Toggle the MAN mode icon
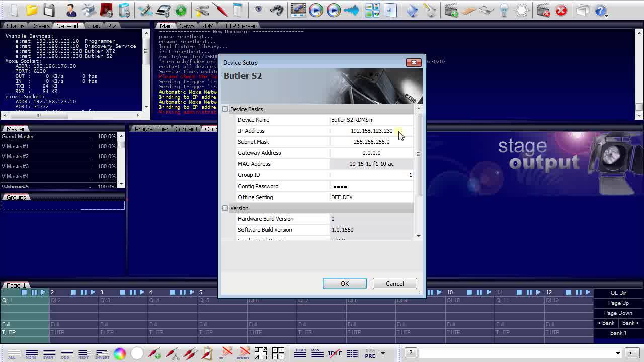The image size is (644, 362). pyautogui.click(x=317, y=353)
